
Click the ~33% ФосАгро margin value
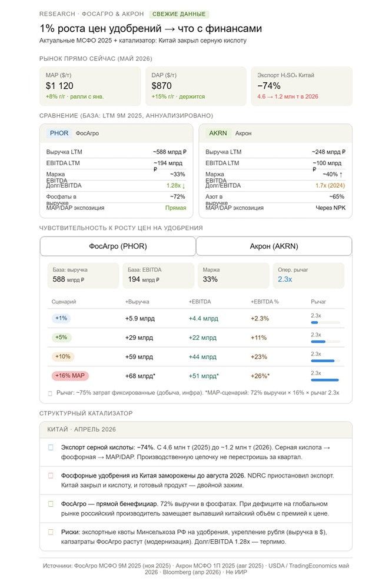pyautogui.click(x=177, y=175)
